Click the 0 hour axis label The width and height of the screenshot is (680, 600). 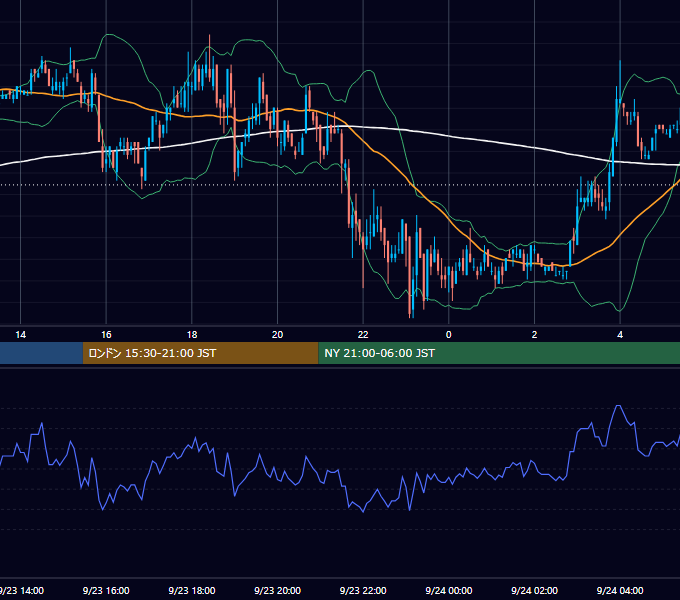pyautogui.click(x=449, y=335)
